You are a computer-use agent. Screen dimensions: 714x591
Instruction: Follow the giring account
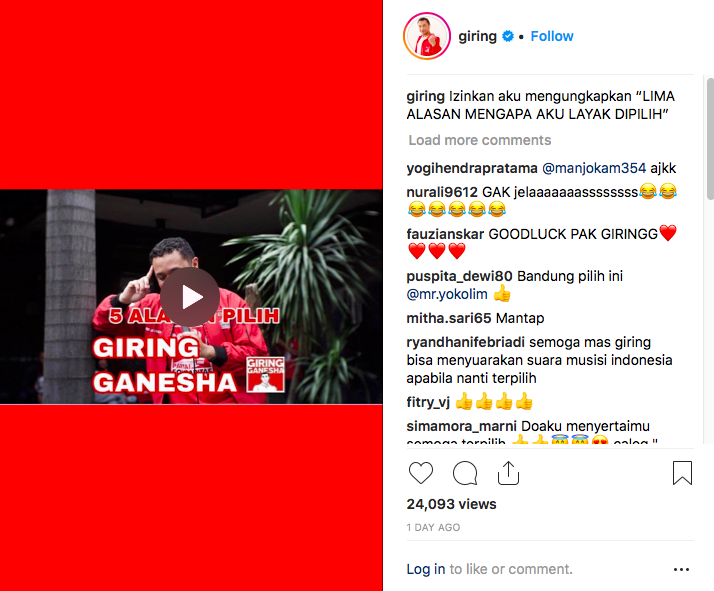551,36
